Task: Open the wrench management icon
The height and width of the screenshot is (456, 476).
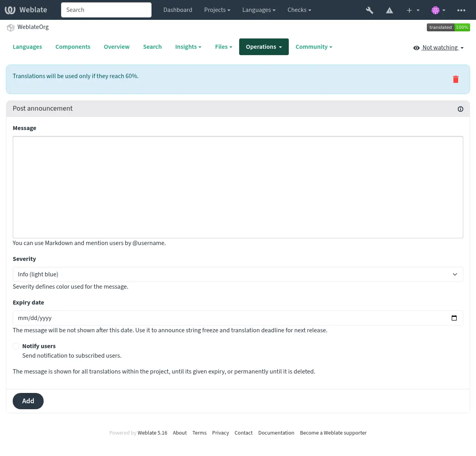Action: (369, 10)
